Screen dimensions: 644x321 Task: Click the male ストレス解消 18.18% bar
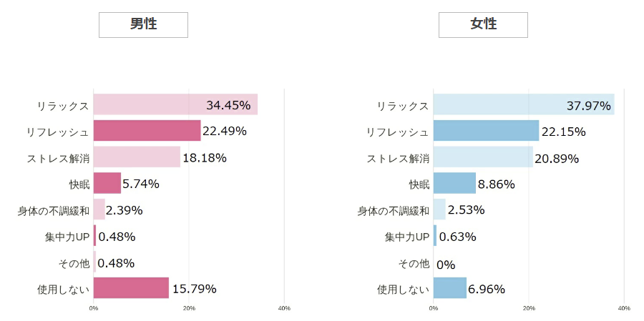tap(137, 157)
